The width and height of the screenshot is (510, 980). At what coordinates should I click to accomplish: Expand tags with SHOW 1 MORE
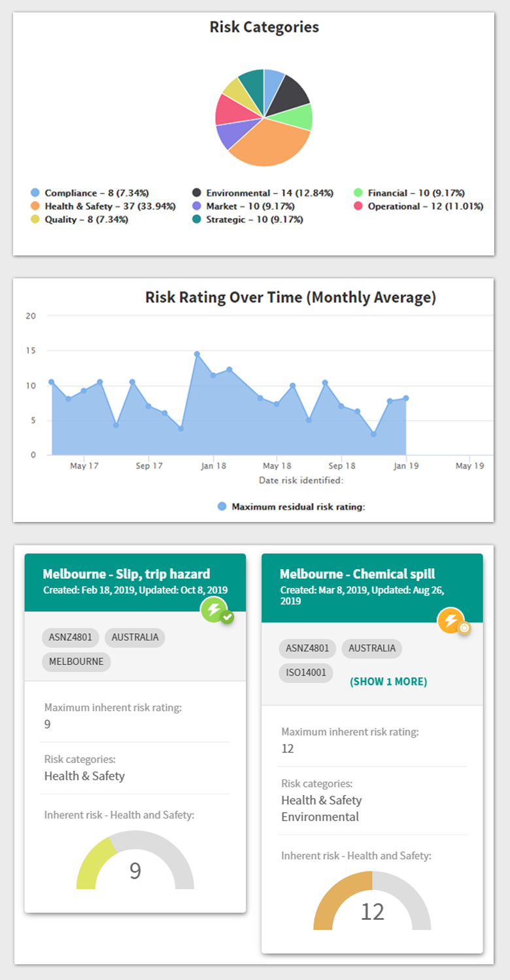click(388, 681)
